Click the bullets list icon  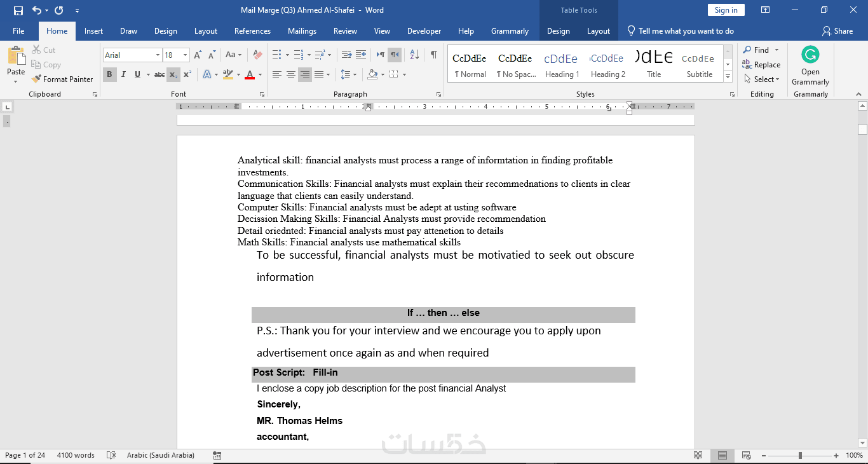point(276,55)
